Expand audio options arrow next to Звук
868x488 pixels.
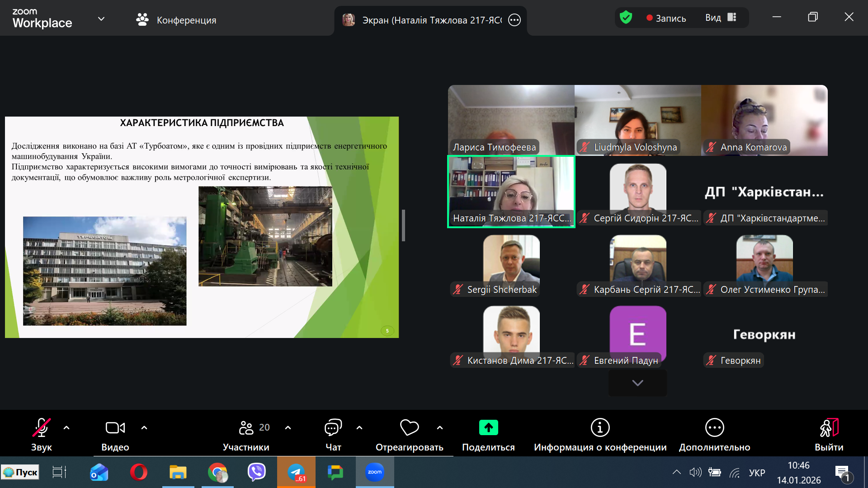pos(66,427)
